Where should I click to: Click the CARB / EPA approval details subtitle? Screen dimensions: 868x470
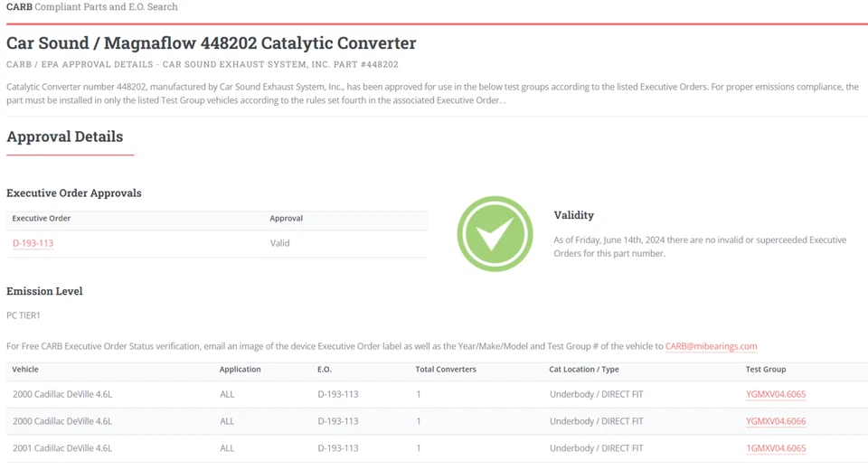[x=202, y=64]
